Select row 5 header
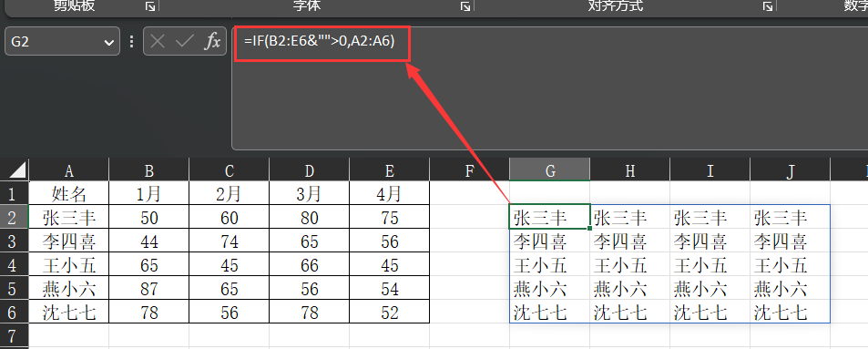The width and height of the screenshot is (868, 349). pyautogui.click(x=14, y=288)
